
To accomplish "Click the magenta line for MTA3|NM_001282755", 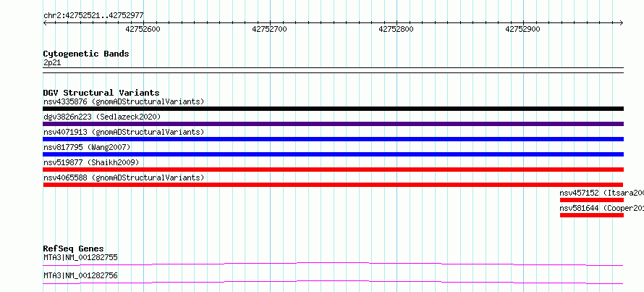I will coord(333,264).
